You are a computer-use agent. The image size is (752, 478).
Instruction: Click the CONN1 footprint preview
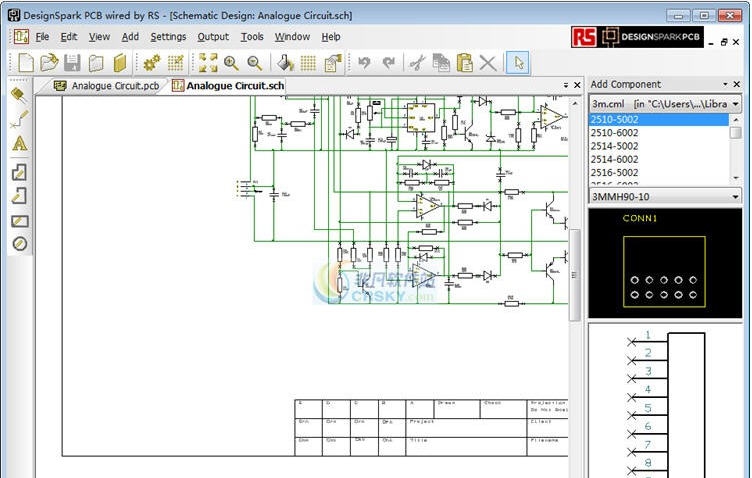(x=665, y=263)
